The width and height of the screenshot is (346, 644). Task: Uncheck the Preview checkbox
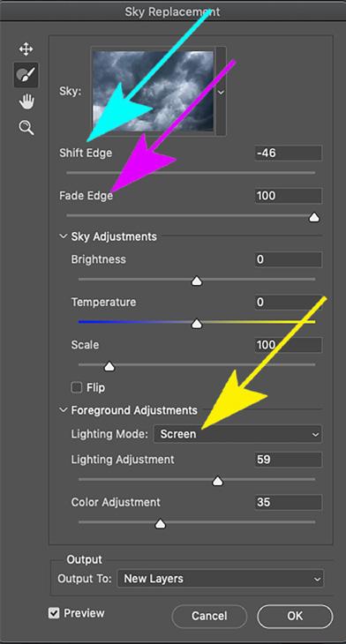(x=54, y=613)
